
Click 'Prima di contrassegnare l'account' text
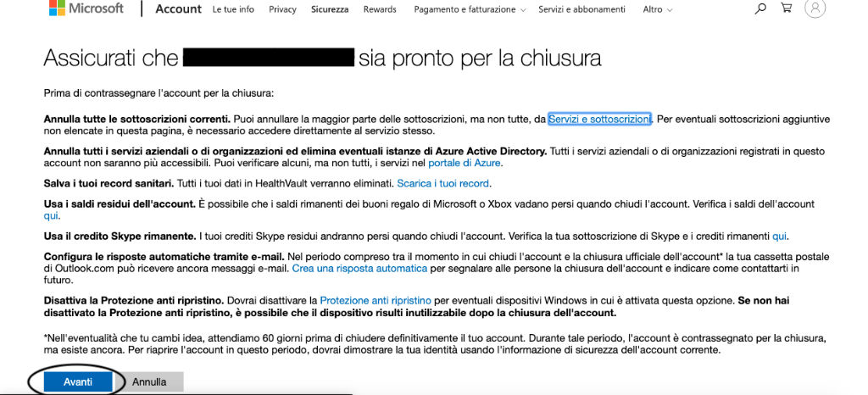pos(159,93)
